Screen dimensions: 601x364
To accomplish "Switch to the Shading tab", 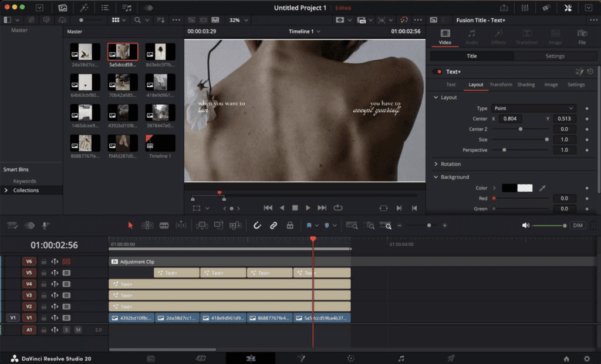I will pyautogui.click(x=526, y=84).
